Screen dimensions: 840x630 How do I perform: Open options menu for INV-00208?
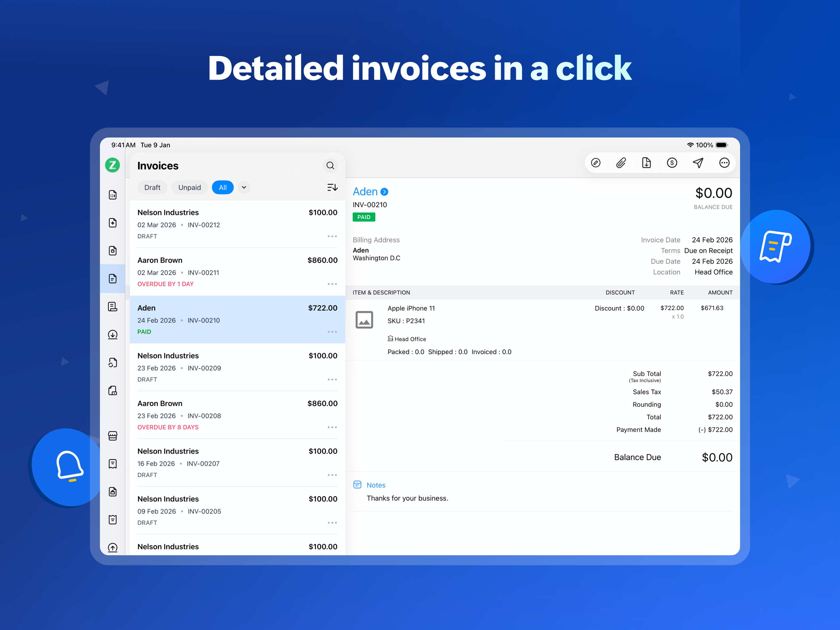tap(332, 428)
